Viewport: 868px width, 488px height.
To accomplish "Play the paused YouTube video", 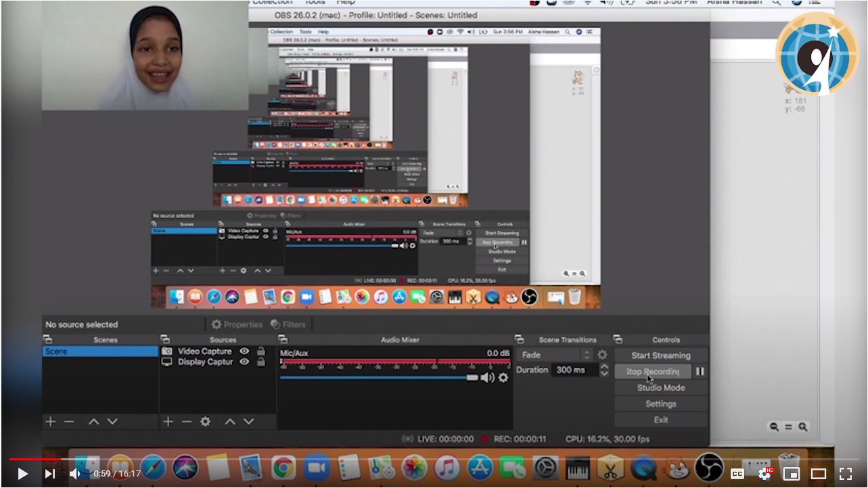I will (x=22, y=474).
